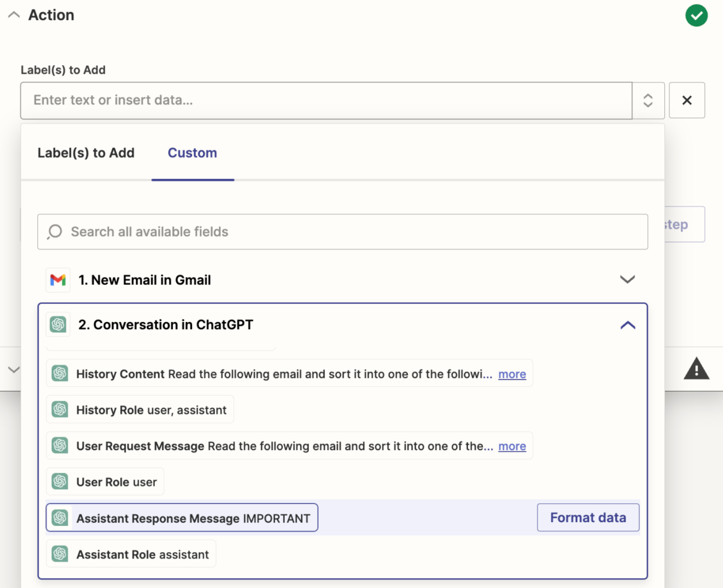The height and width of the screenshot is (588, 723).
Task: Select the Custom tab
Action: tap(192, 153)
